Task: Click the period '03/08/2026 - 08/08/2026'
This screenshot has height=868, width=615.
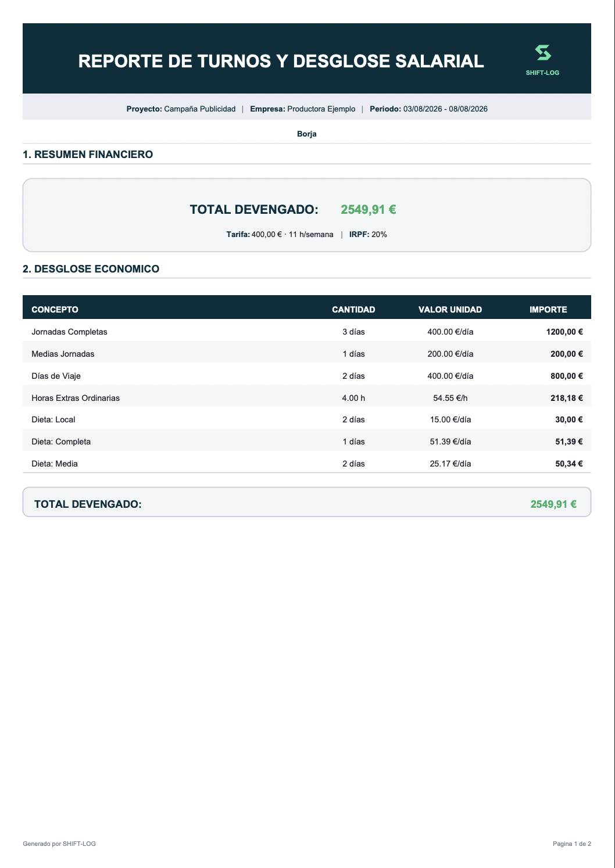Action: tap(445, 109)
